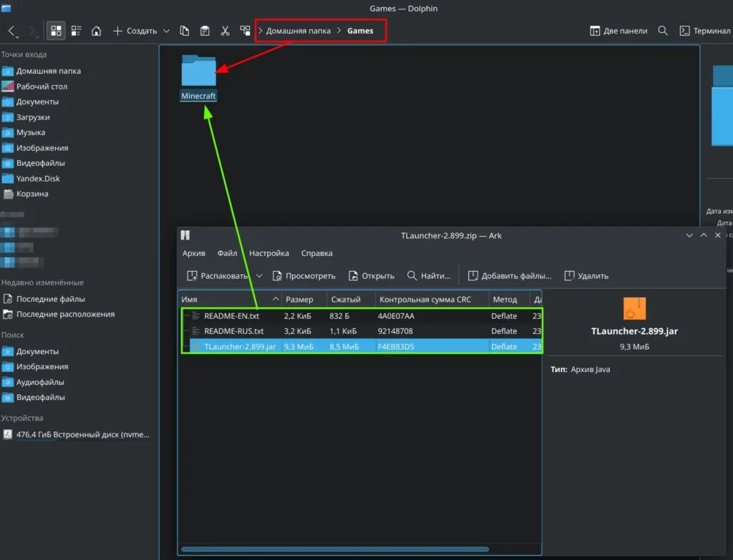Open the Настройка menu in Ark

[x=269, y=253]
